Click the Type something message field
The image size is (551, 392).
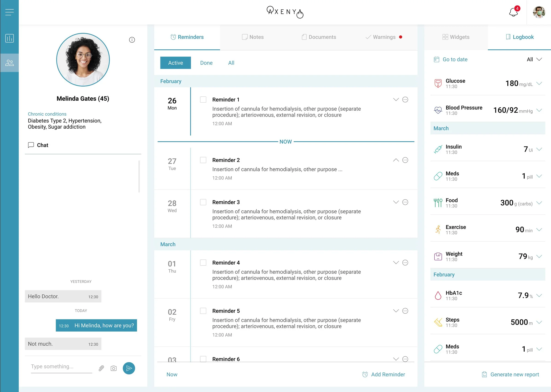point(62,367)
